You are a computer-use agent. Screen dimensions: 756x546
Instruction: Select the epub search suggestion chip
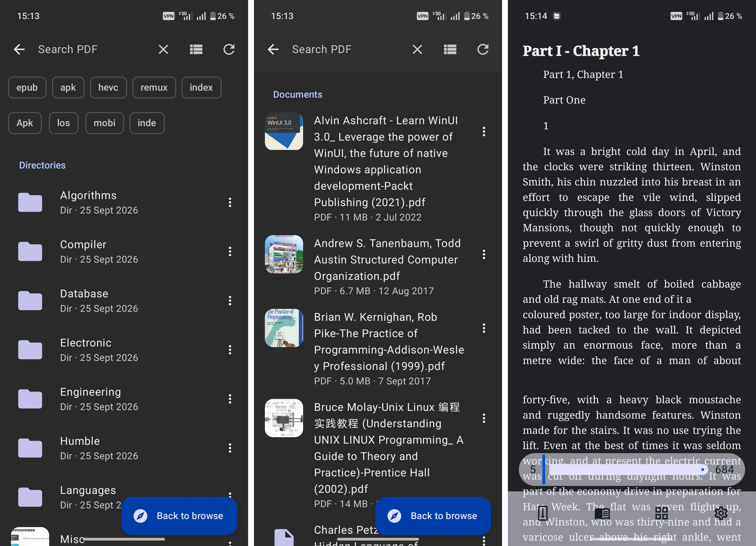point(27,88)
